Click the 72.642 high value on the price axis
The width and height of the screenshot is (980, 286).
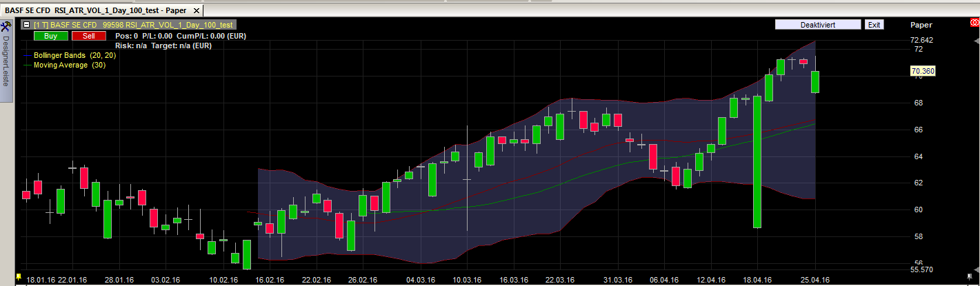click(922, 40)
